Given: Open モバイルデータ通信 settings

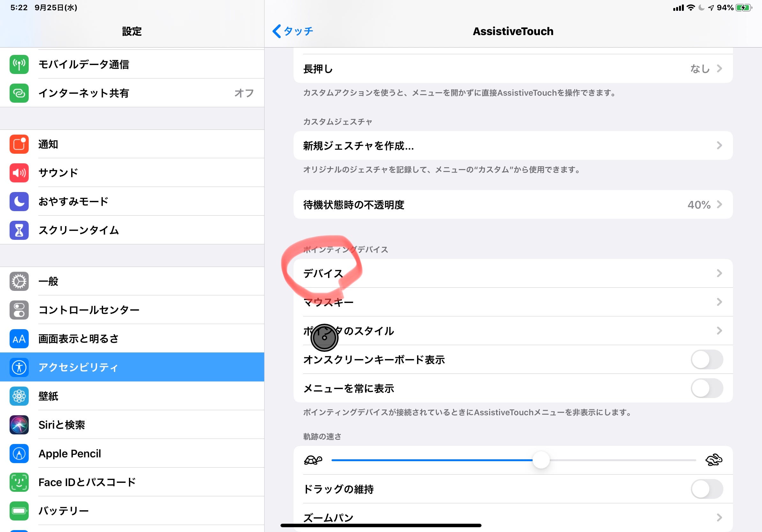Looking at the screenshot, I should (x=132, y=64).
